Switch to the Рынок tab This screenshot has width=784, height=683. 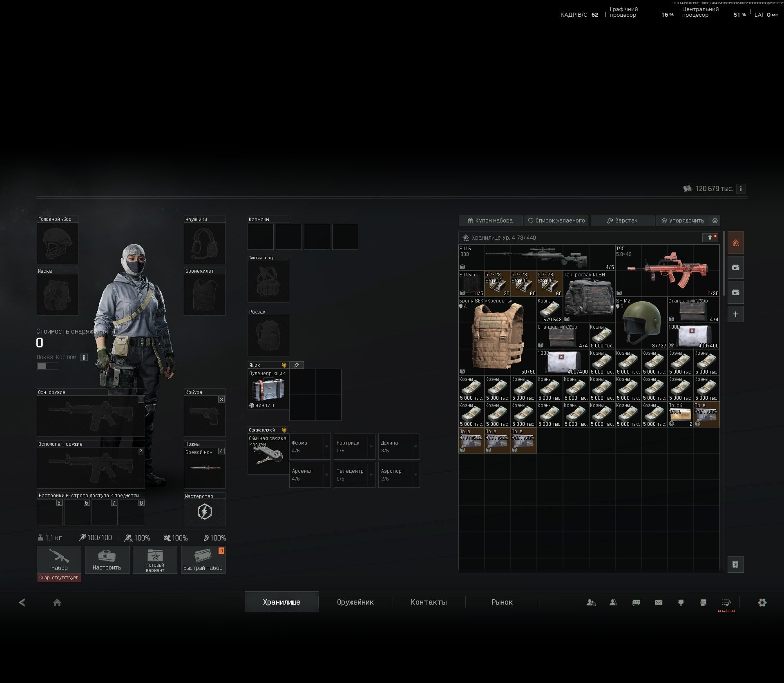[x=502, y=602]
